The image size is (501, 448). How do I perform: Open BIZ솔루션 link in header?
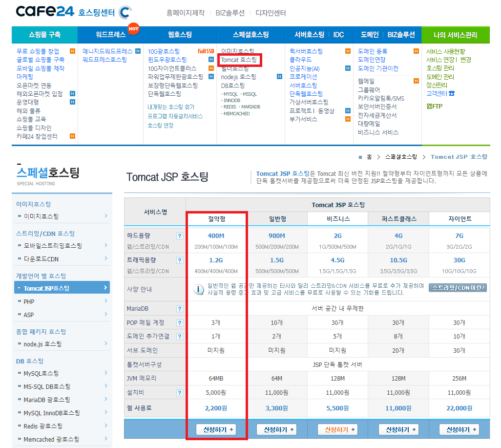pyautogui.click(x=230, y=13)
